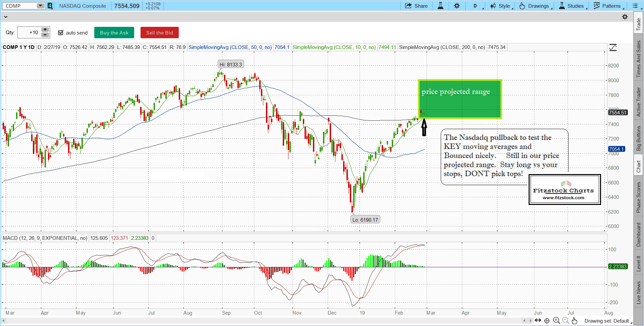Increase quantity with plus stepper
Viewport: 644px width, 326px height.
coord(45,30)
